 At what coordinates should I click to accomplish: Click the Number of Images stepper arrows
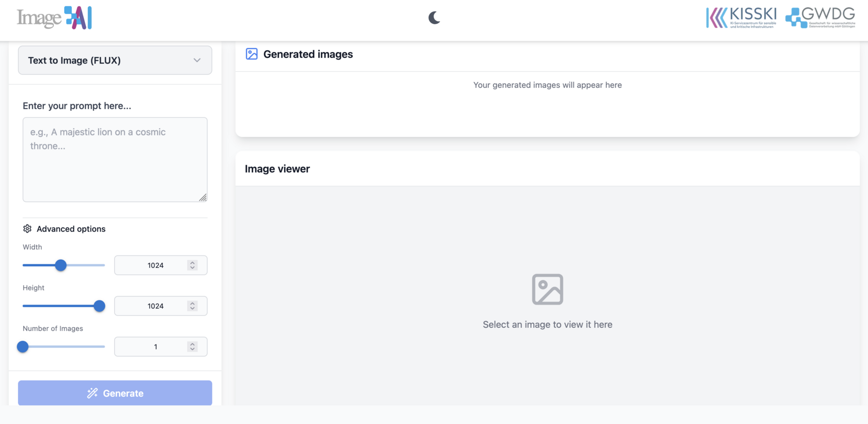pyautogui.click(x=192, y=347)
